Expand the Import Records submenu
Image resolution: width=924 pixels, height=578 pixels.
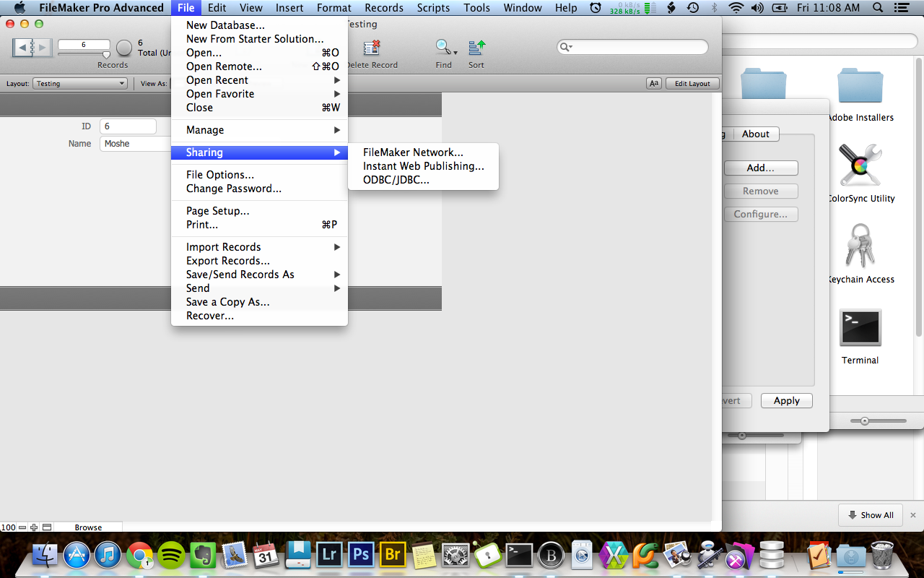point(260,247)
